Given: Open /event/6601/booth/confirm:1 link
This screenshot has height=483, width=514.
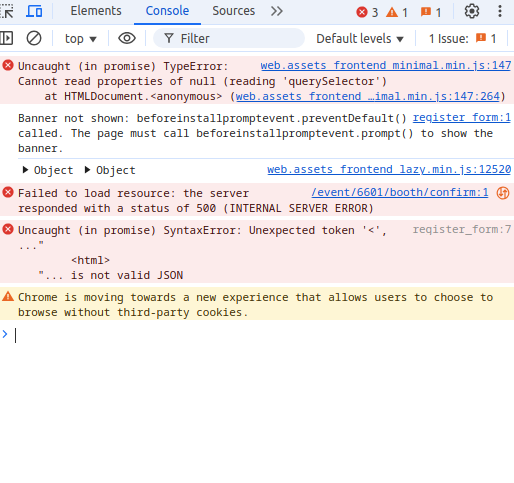Looking at the screenshot, I should (400, 192).
